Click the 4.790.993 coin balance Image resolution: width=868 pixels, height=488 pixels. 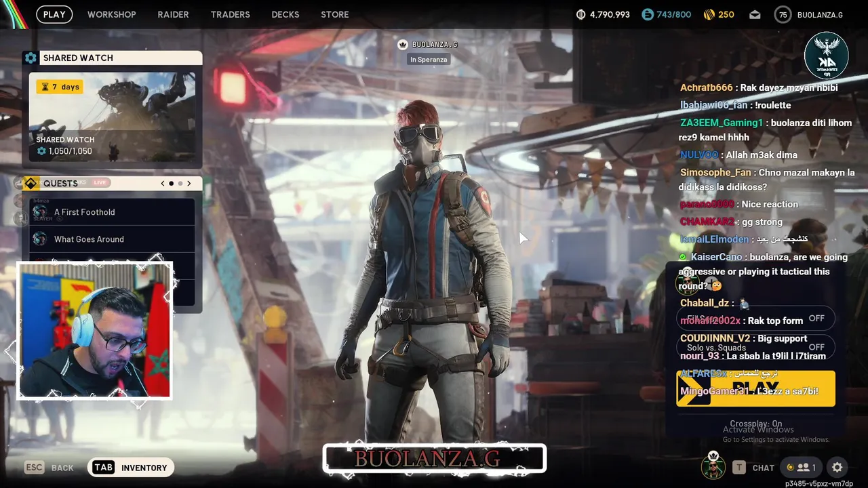point(610,15)
